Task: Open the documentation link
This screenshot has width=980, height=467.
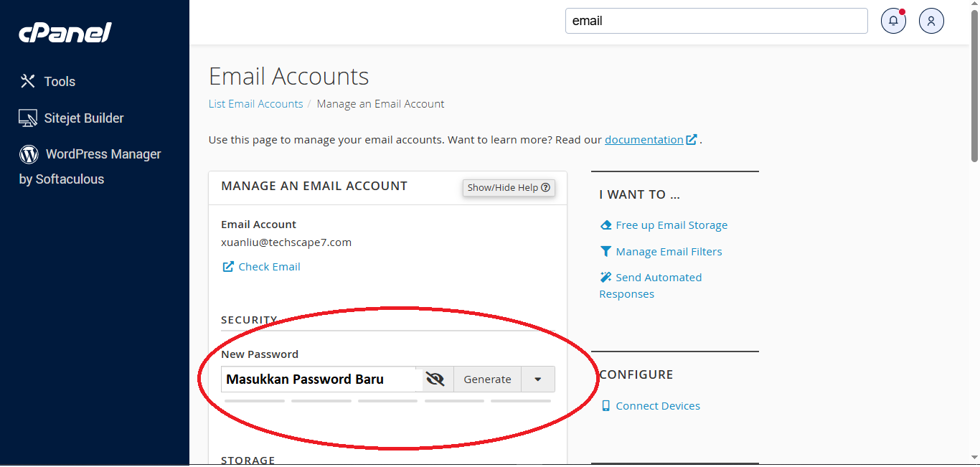Action: 644,140
